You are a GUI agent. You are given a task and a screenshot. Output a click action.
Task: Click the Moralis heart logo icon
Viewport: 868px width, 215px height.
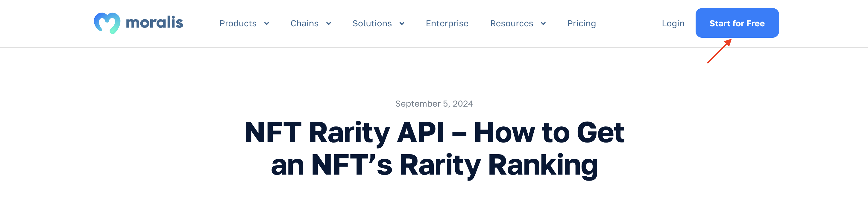(x=107, y=23)
